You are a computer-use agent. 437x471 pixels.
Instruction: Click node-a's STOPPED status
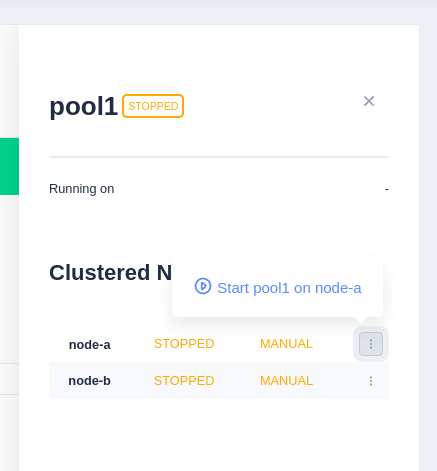coord(184,344)
